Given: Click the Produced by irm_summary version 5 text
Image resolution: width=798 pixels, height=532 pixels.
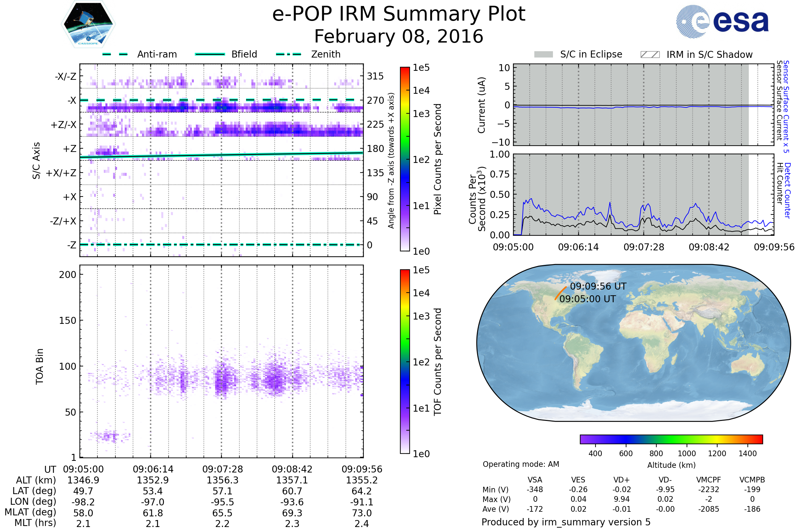Looking at the screenshot, I should tap(566, 522).
